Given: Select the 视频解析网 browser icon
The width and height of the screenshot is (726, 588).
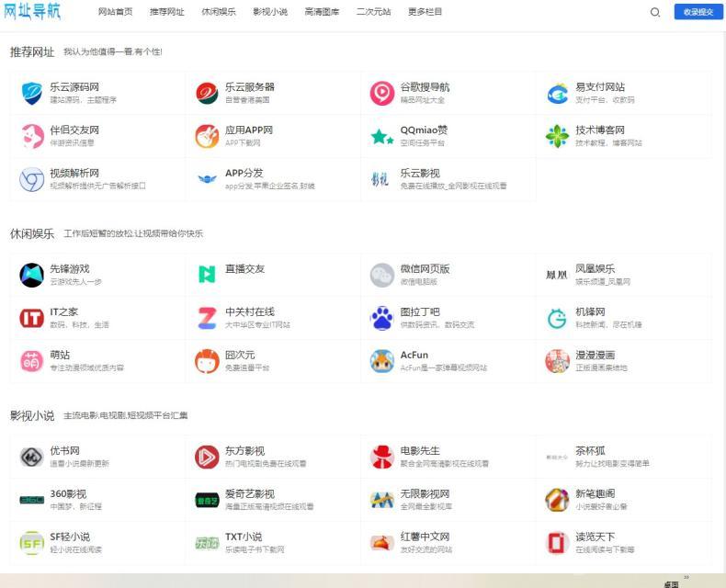Looking at the screenshot, I should coord(32,179).
